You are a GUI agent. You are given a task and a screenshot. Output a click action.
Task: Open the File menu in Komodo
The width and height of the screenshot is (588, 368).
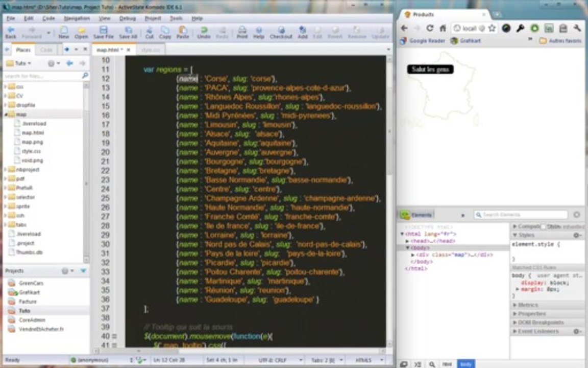pyautogui.click(x=11, y=18)
